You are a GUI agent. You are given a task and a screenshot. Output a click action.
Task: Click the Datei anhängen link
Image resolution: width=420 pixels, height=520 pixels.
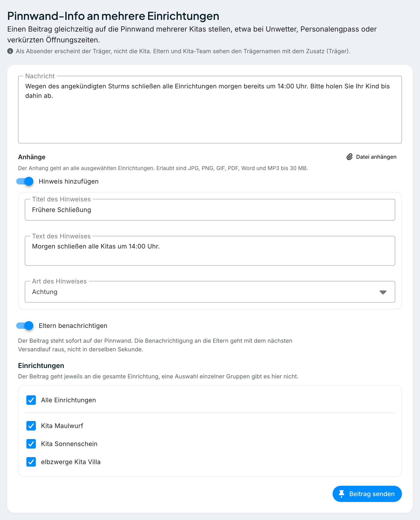point(371,157)
